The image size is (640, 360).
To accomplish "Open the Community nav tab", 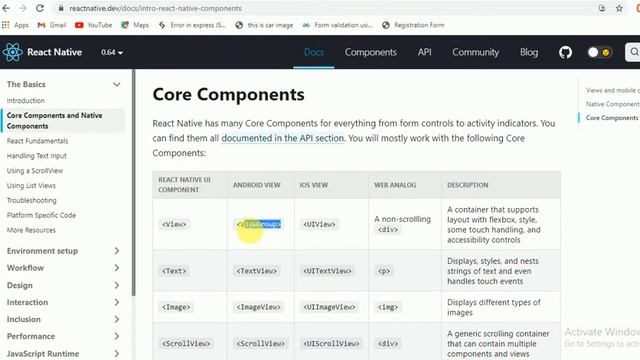I will click(475, 52).
